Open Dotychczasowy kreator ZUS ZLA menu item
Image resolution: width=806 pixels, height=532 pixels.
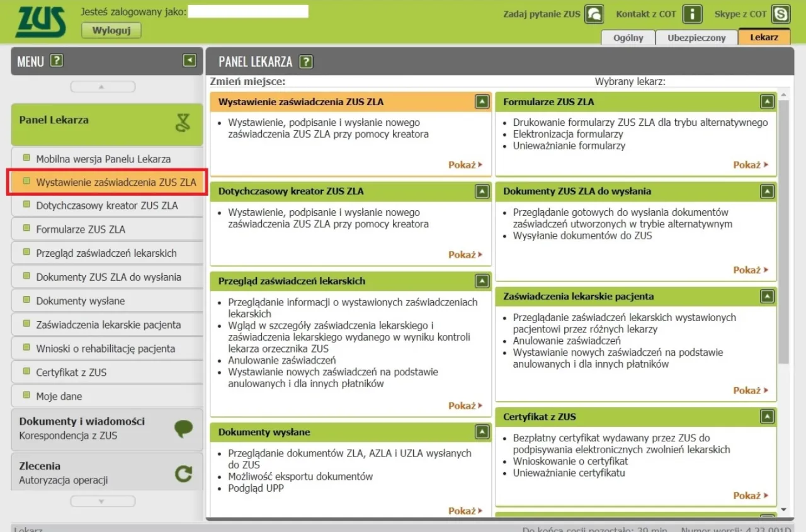click(107, 205)
